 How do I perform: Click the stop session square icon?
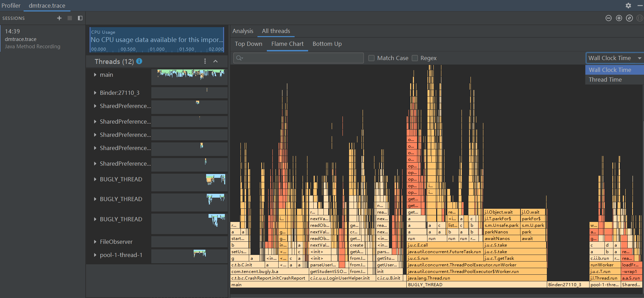point(70,18)
